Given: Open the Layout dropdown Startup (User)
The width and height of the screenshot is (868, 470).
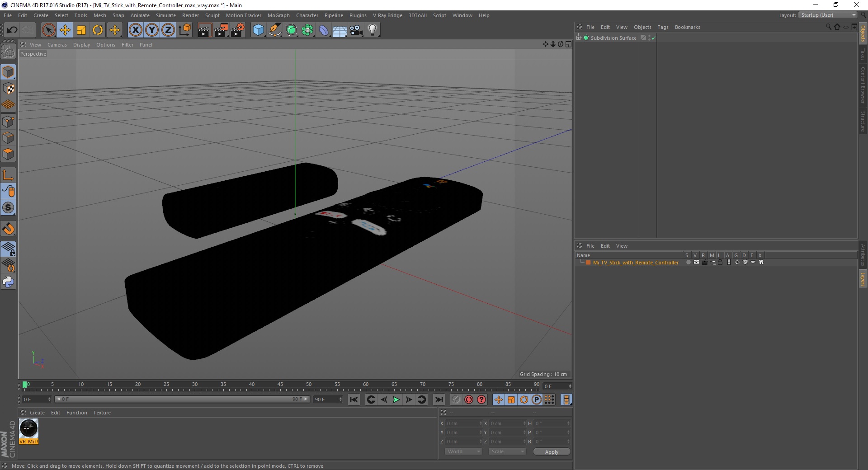Looking at the screenshot, I should pos(828,15).
